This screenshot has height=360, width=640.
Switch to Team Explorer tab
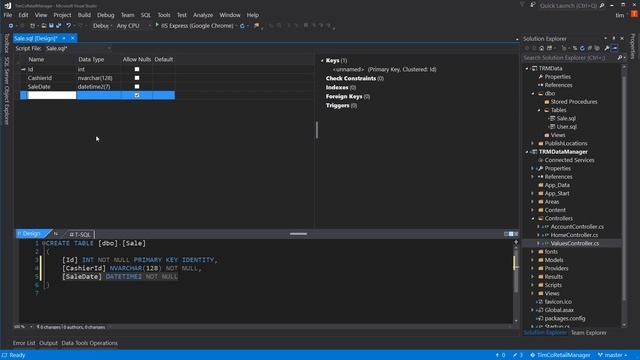pyautogui.click(x=589, y=333)
